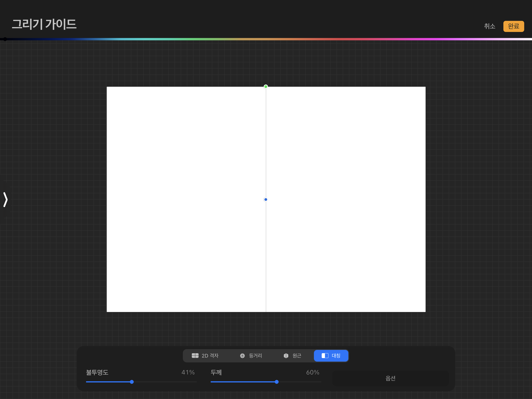Click the 2D grid icon
Viewport: 532px width, 399px height.
click(x=195, y=355)
